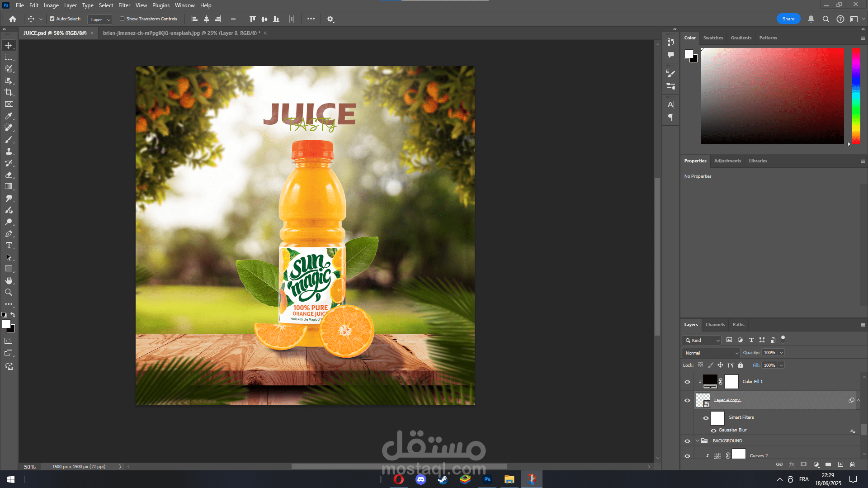Viewport: 868px width, 488px height.
Task: Open the Search magnifier icon
Action: tap(826, 19)
